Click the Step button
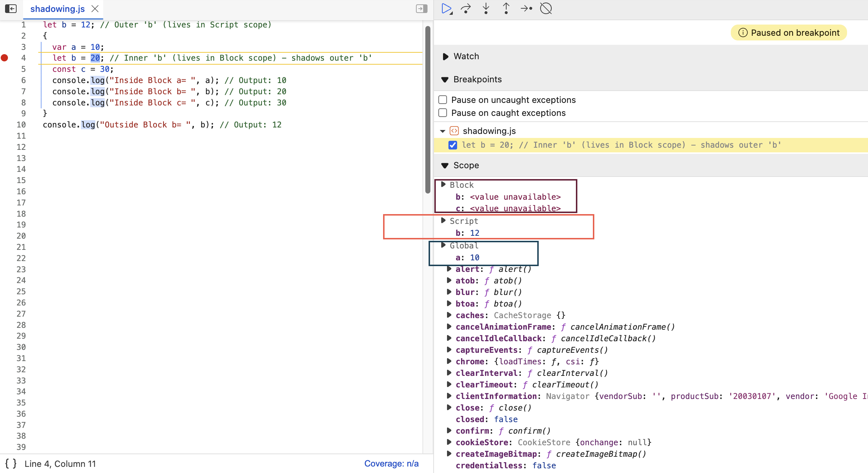This screenshot has width=868, height=473. point(526,9)
